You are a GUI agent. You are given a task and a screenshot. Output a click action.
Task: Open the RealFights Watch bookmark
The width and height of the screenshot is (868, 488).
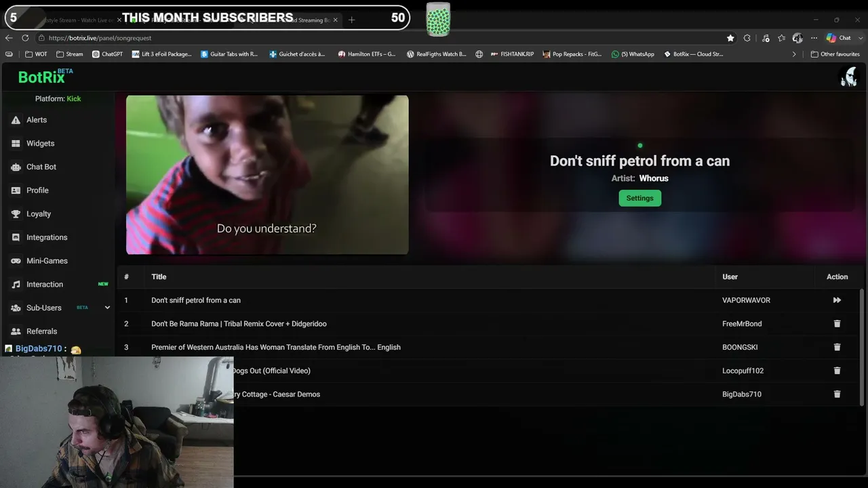[436, 54]
